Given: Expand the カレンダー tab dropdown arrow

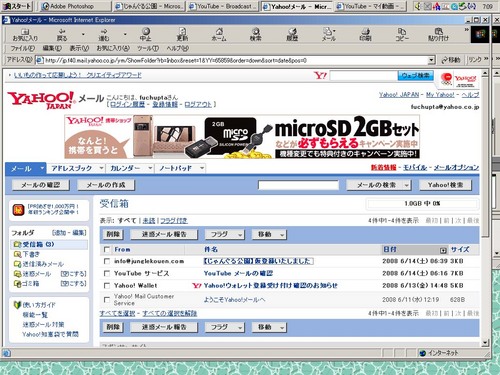Looking at the screenshot, I should pyautogui.click(x=150, y=168).
